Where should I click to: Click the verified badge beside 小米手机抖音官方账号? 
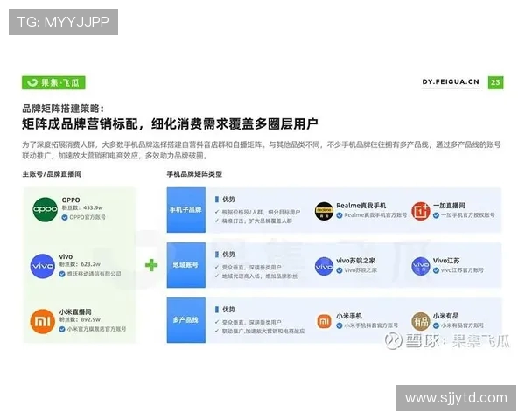coord(339,325)
